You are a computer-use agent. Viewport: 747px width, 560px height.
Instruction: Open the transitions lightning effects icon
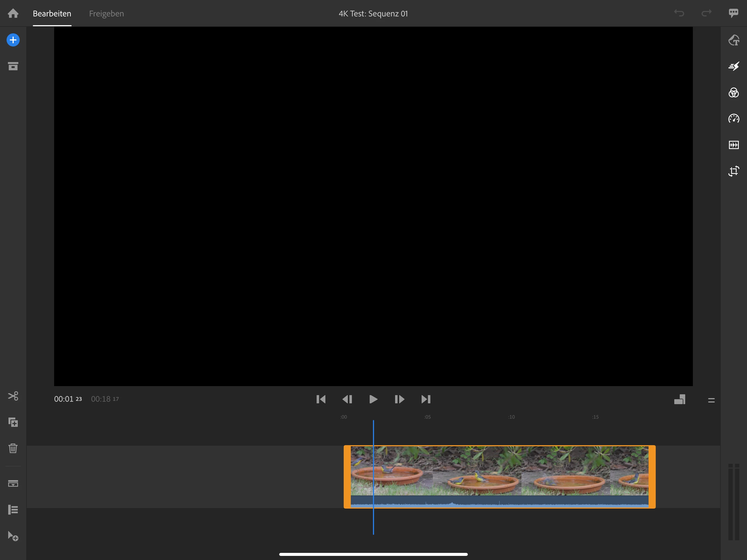(734, 66)
